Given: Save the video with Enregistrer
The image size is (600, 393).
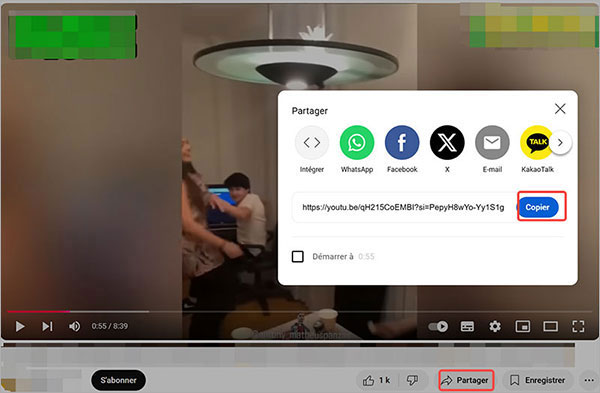Looking at the screenshot, I should pyautogui.click(x=538, y=380).
